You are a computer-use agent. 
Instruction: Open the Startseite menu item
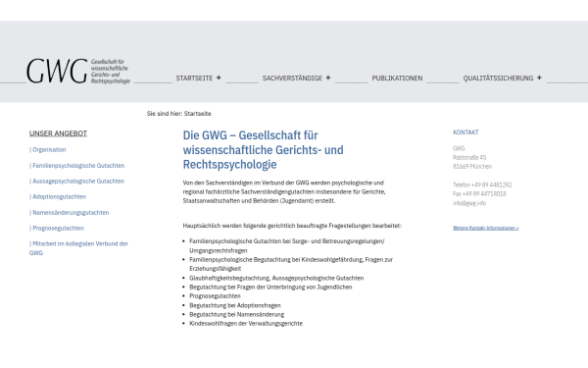click(194, 79)
